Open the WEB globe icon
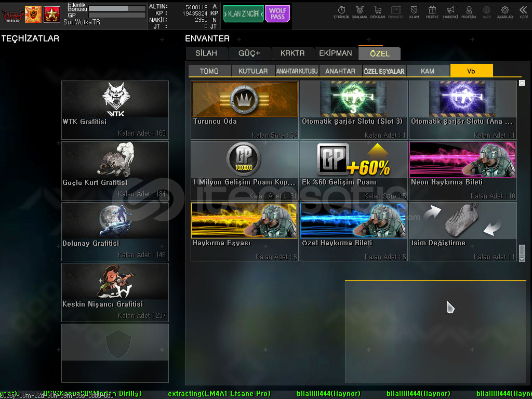 point(486,12)
